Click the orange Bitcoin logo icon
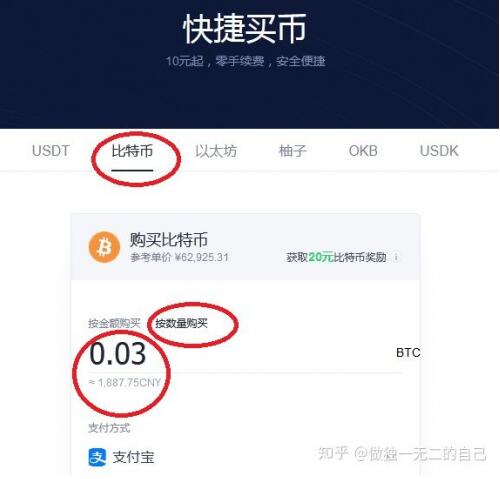Screen dimensions: 500x479 (x=104, y=247)
